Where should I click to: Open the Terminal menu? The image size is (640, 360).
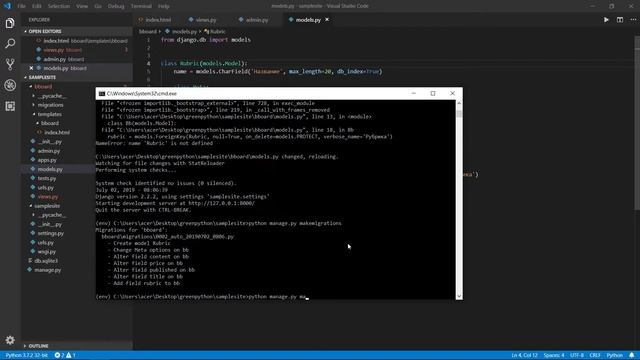pyautogui.click(x=141, y=6)
